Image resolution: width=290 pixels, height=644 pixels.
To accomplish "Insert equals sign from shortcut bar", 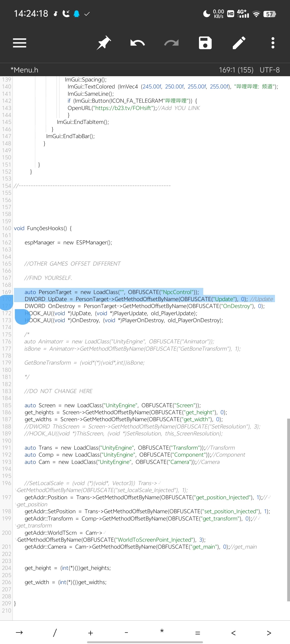I will [198, 632].
